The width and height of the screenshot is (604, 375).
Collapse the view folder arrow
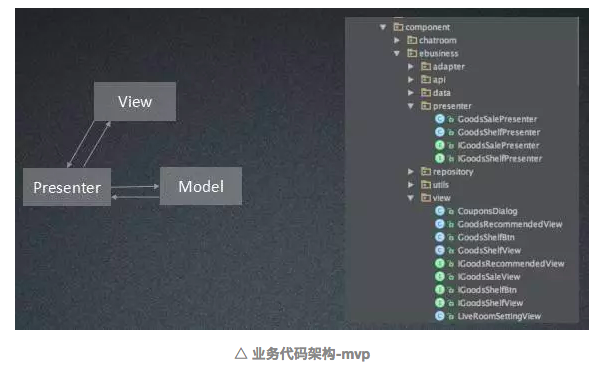coord(411,198)
